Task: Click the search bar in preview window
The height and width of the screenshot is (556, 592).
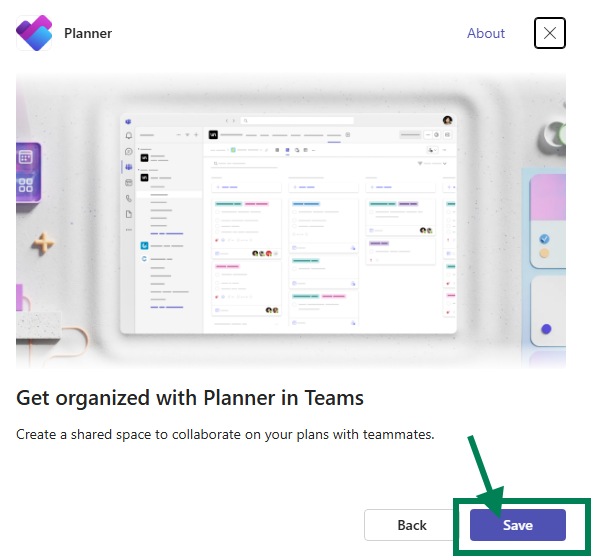Action: [x=298, y=120]
